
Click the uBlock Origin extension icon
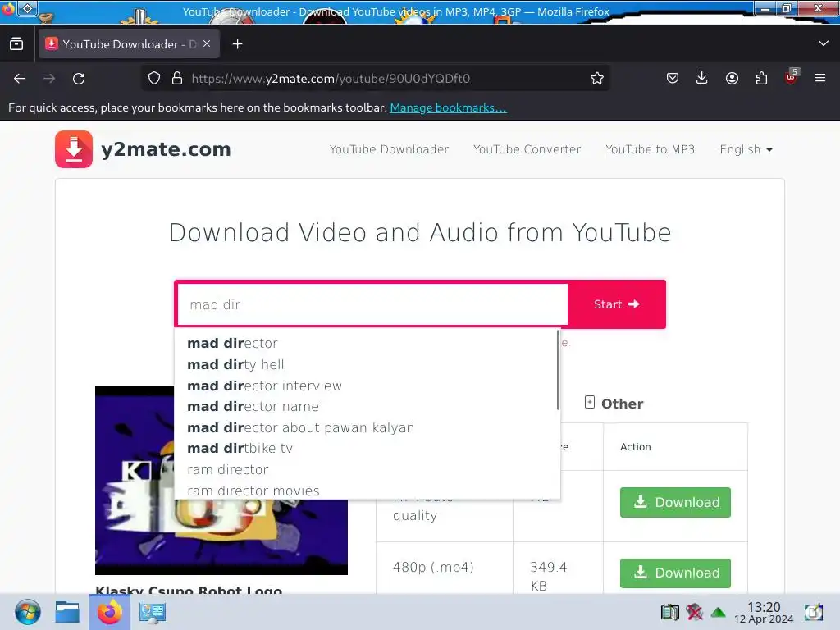pos(792,78)
